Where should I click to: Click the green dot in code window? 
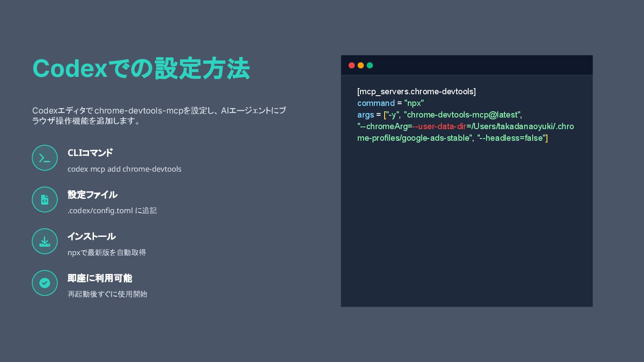(370, 65)
